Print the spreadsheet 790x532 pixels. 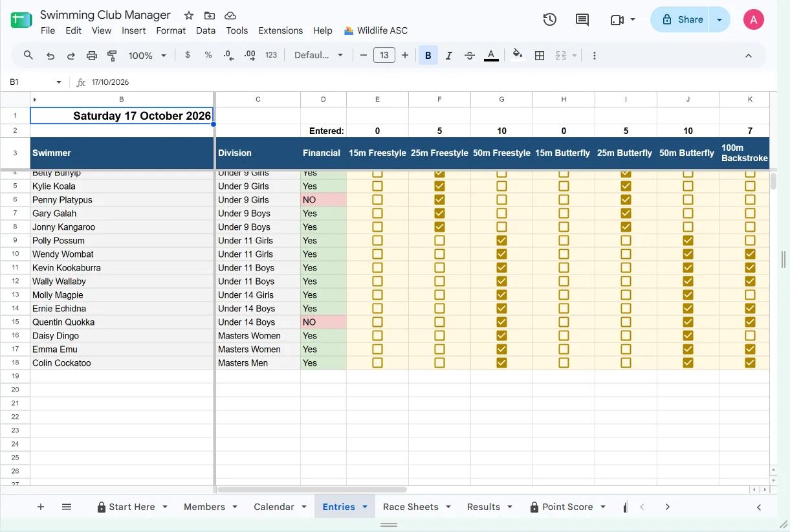pos(91,56)
